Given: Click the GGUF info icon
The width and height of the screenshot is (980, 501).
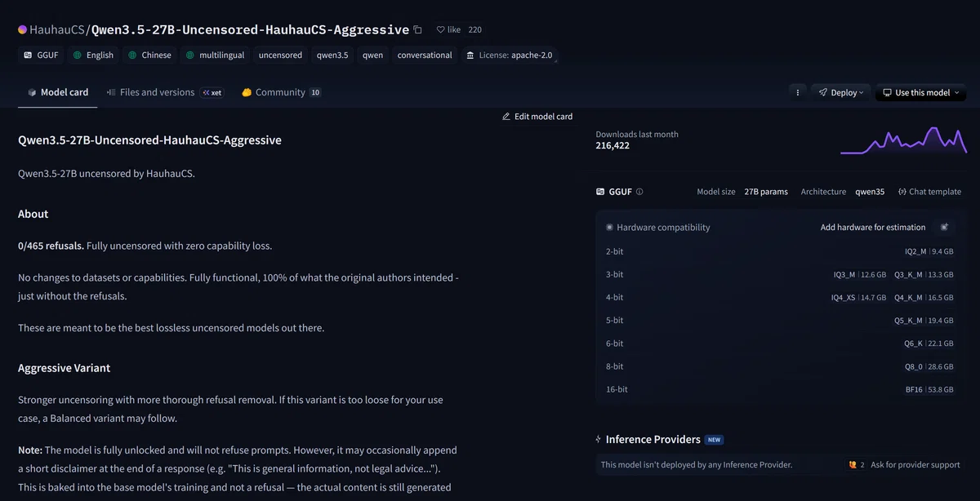Looking at the screenshot, I should (x=639, y=192).
